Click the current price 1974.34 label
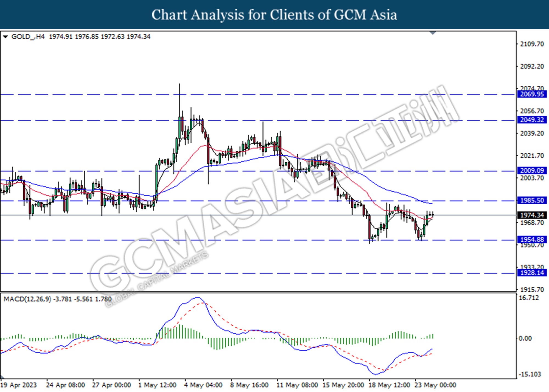This screenshot has width=549, height=392. (x=532, y=215)
